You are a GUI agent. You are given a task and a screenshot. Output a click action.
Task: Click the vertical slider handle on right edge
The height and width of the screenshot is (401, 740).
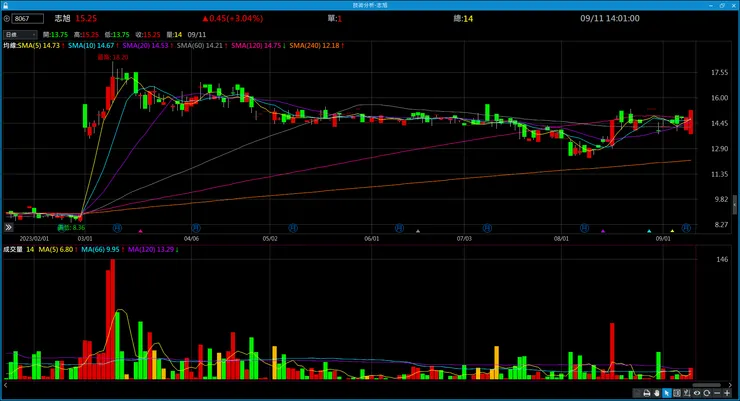pyautogui.click(x=734, y=204)
